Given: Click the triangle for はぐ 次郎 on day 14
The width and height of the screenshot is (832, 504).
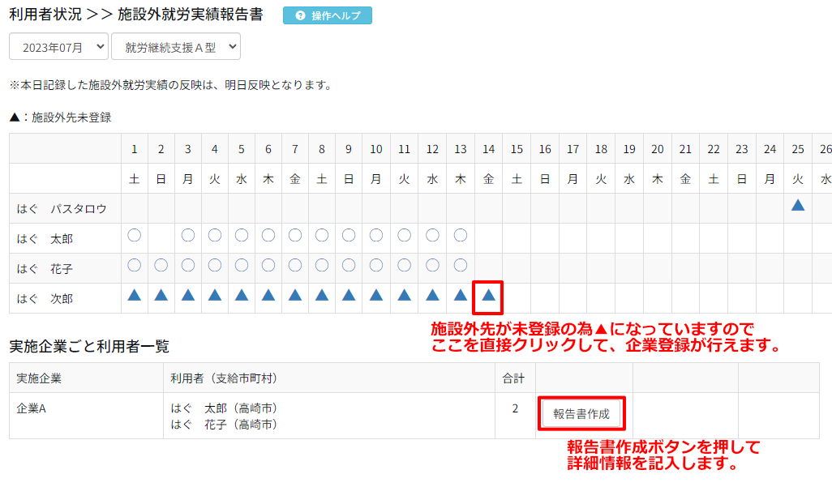Looking at the screenshot, I should (x=488, y=296).
